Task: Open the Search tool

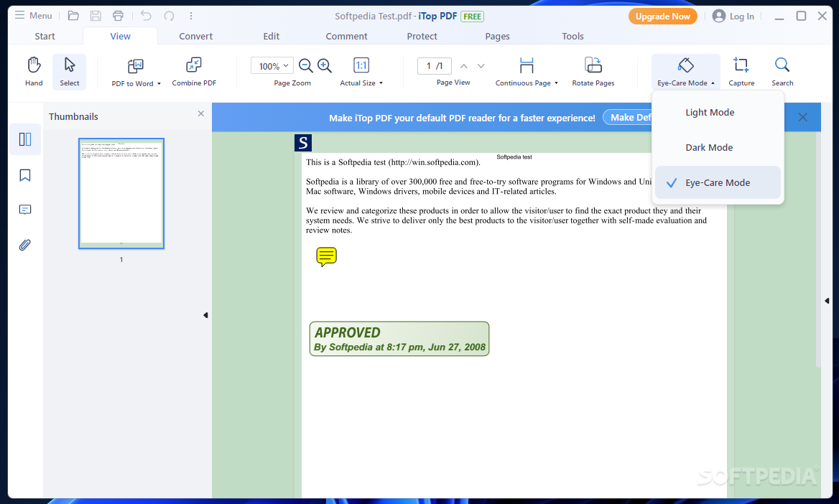Action: [x=782, y=71]
